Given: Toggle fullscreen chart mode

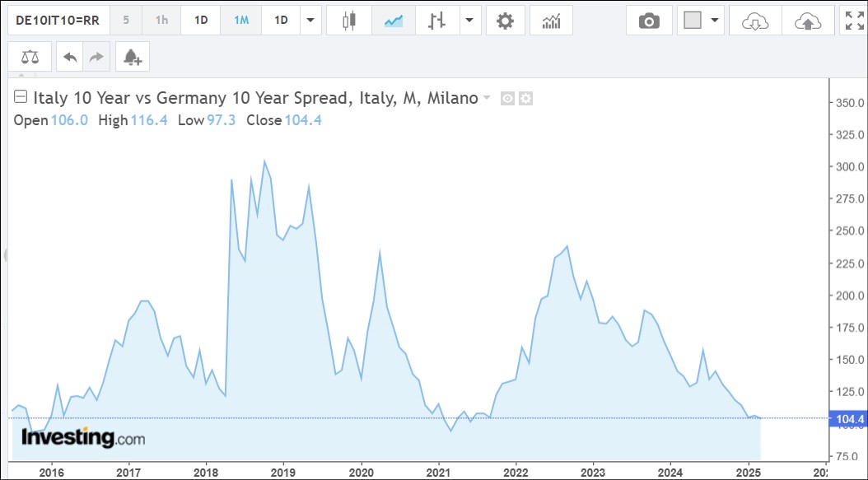Looking at the screenshot, I should click(853, 21).
